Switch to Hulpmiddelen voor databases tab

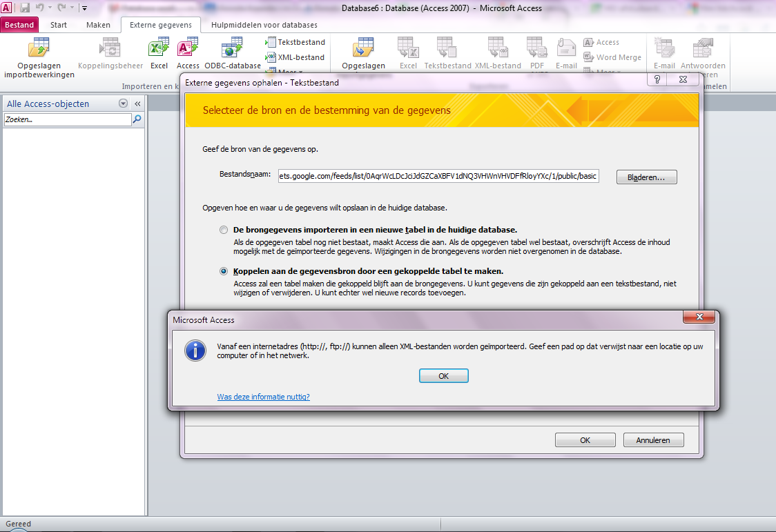(x=264, y=25)
